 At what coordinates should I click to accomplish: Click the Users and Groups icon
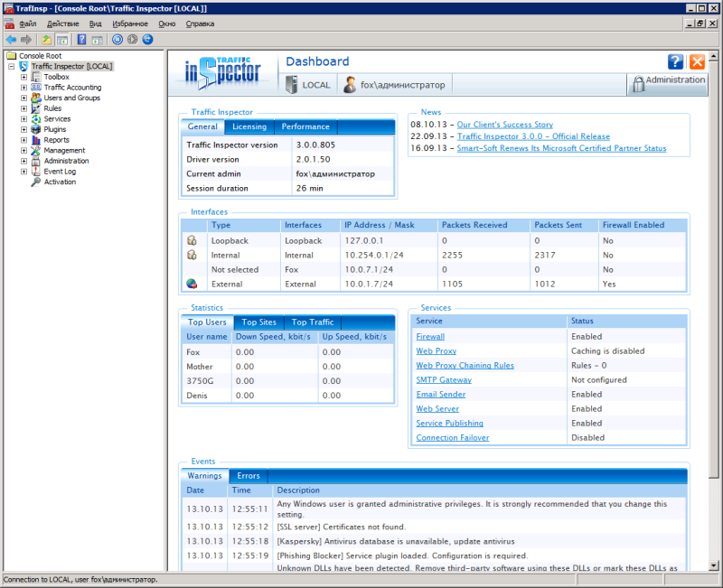coord(36,98)
